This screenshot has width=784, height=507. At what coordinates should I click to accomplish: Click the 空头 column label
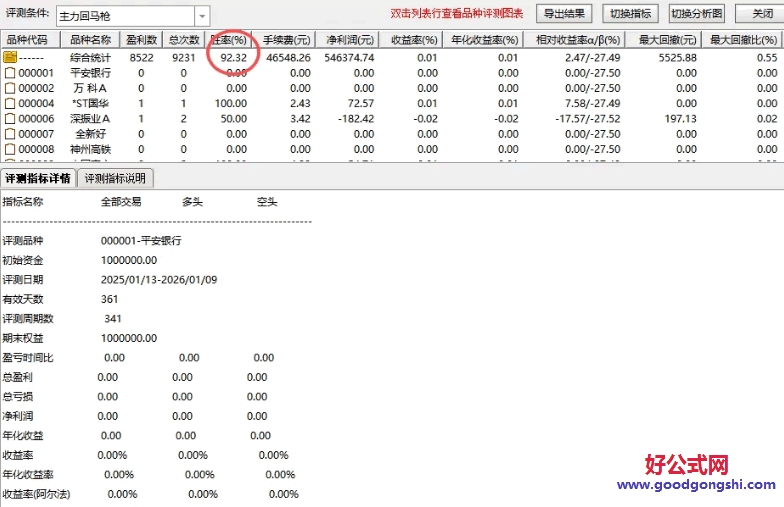tap(267, 202)
